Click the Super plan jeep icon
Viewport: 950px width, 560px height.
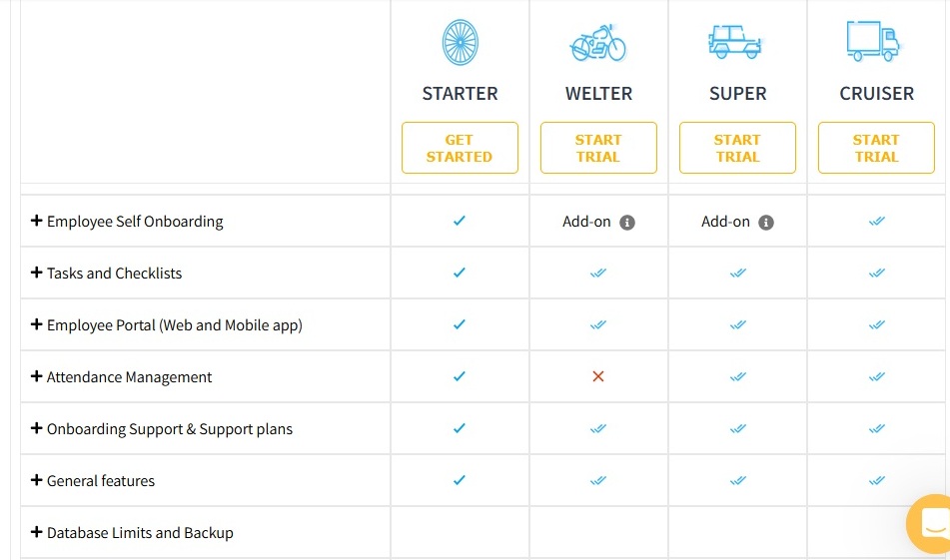click(x=735, y=42)
